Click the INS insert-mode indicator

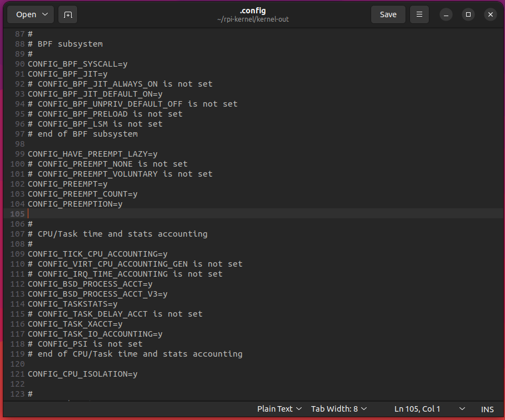(x=487, y=409)
